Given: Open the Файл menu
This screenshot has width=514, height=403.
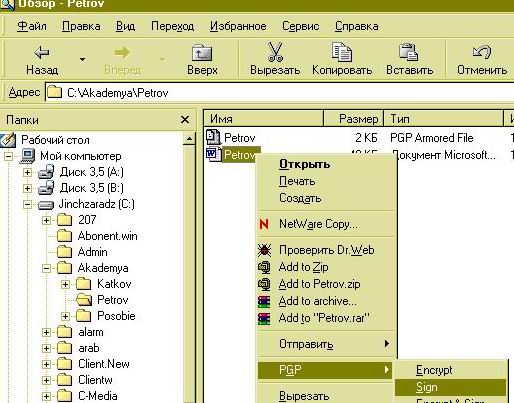Looking at the screenshot, I should (x=32, y=26).
